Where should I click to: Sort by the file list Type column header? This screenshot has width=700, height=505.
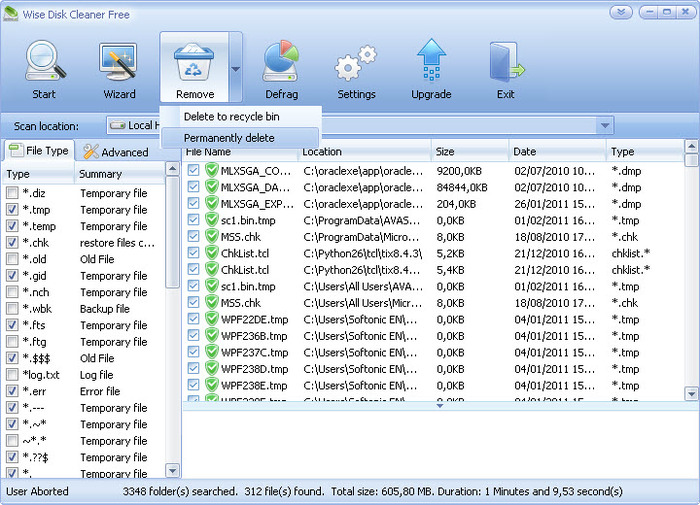tap(645, 152)
